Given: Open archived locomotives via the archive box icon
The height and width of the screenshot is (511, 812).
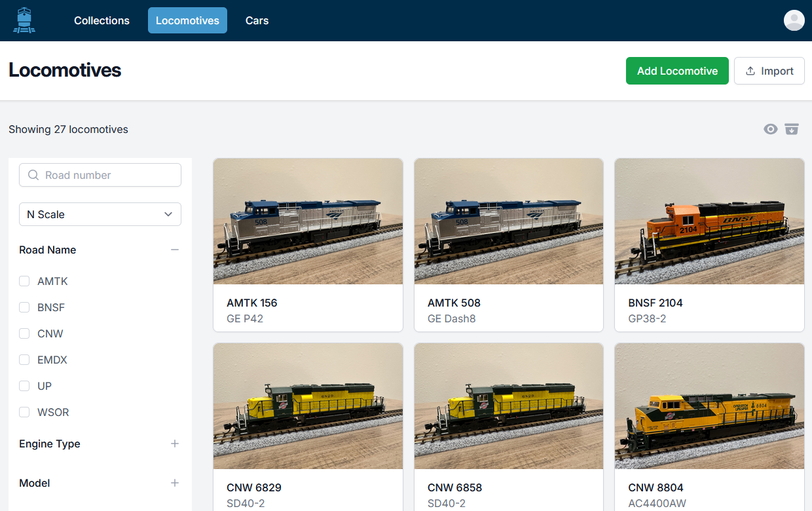Looking at the screenshot, I should click(792, 129).
